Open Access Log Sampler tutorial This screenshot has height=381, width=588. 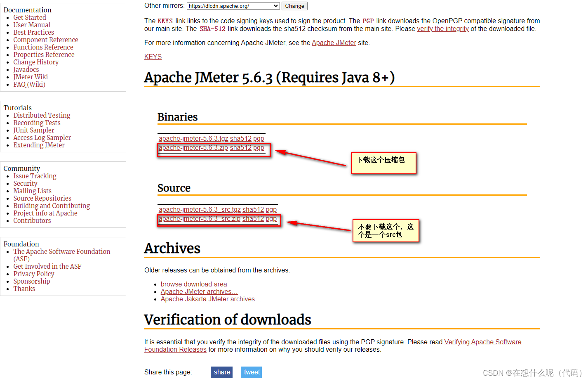[x=42, y=138]
